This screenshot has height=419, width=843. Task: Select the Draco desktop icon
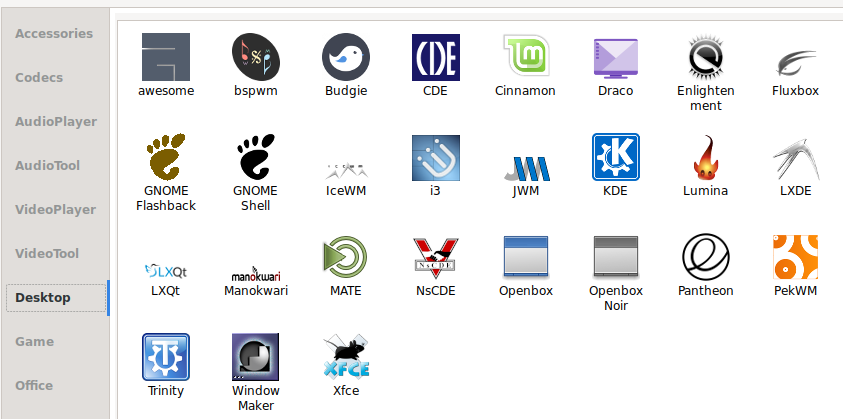(616, 58)
